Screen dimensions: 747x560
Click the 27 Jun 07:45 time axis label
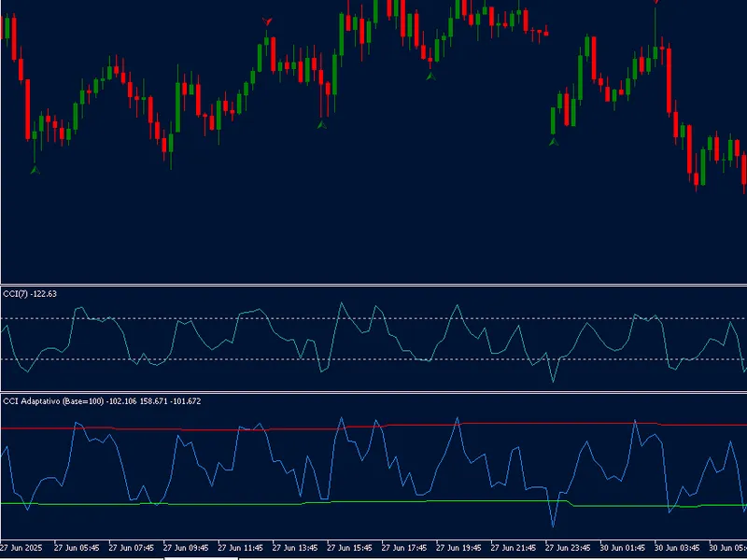click(131, 548)
